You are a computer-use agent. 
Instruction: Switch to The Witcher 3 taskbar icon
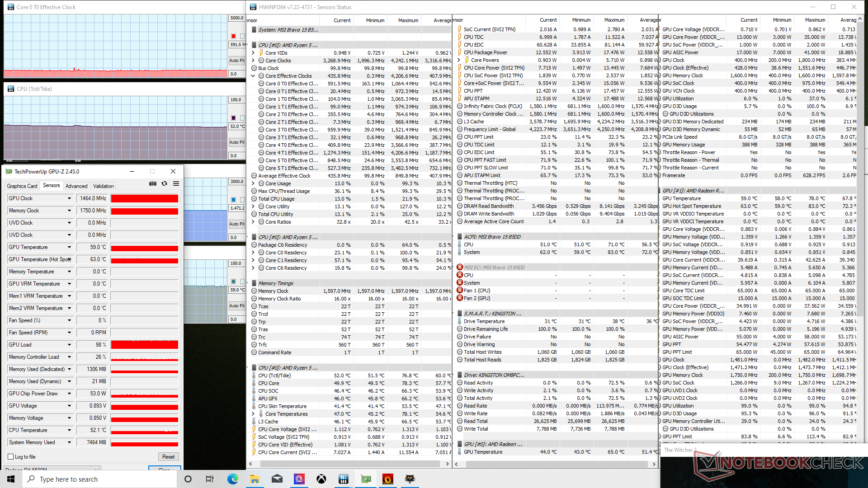410,479
